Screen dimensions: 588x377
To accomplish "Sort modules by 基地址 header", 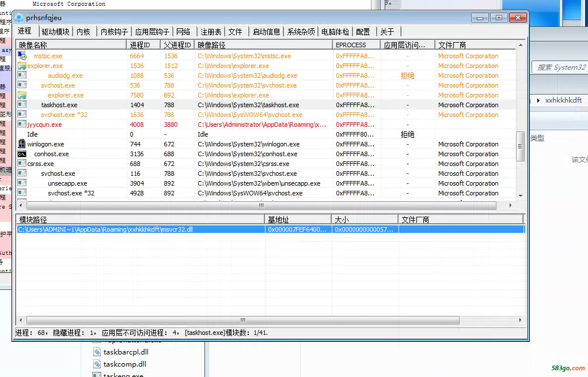I will coord(298,219).
